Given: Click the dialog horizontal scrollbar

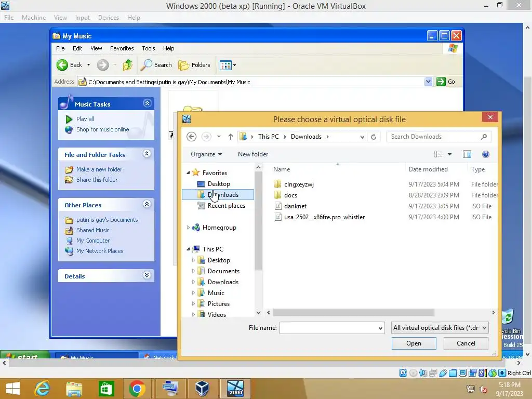Looking at the screenshot, I should pyautogui.click(x=353, y=312).
